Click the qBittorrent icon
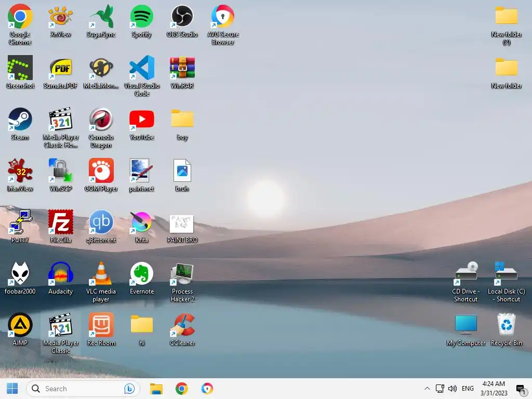This screenshot has height=399, width=532. click(x=101, y=222)
